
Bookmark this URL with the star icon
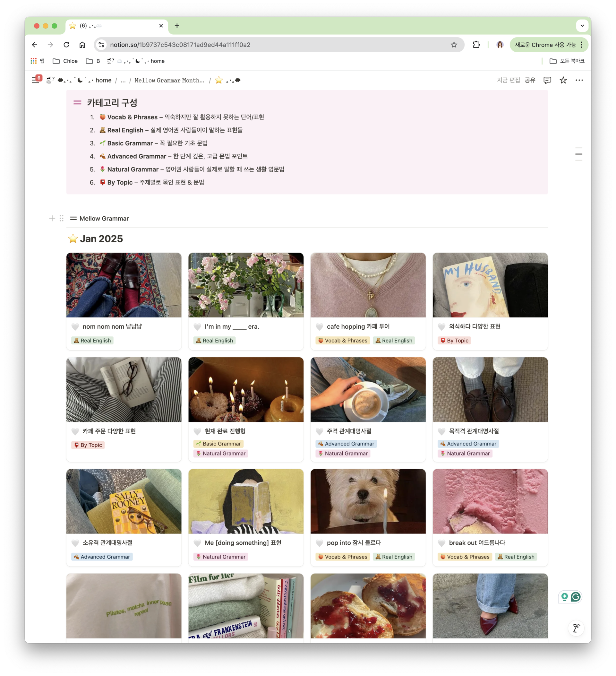[454, 45]
